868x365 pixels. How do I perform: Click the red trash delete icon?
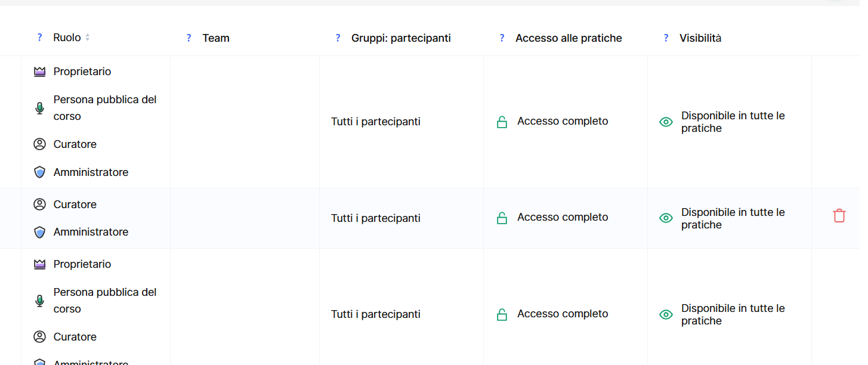(x=839, y=216)
